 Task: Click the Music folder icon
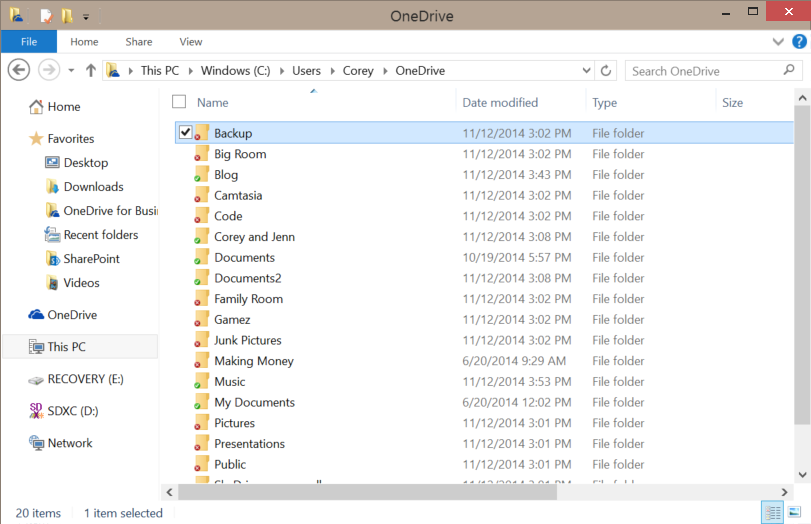[x=201, y=381]
